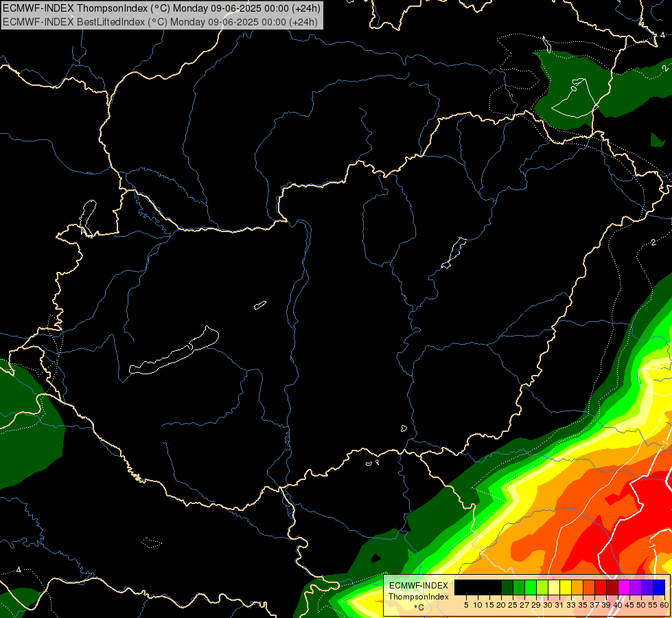
Task: Click the dark green 20–25 legend swatch
Action: (x=507, y=588)
